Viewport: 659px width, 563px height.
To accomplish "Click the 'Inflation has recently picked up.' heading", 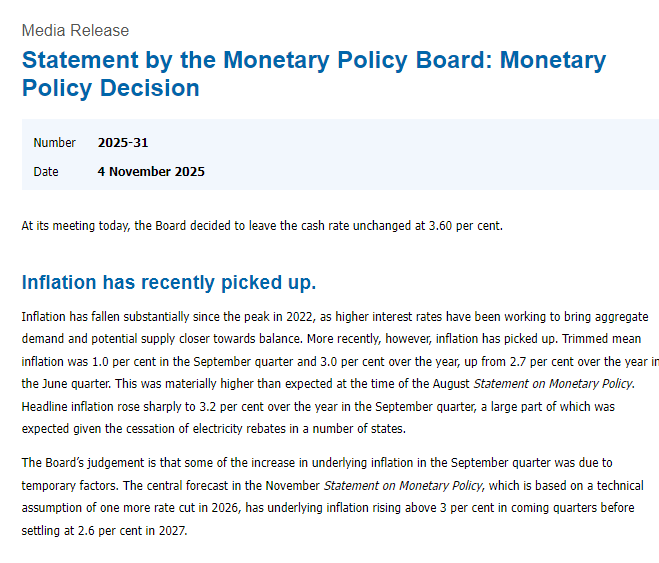I will [168, 282].
